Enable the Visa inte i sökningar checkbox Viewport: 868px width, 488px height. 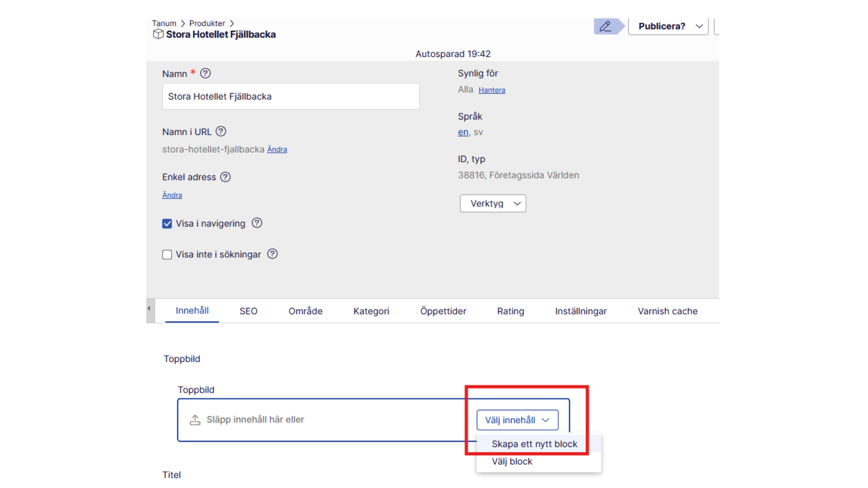click(167, 254)
